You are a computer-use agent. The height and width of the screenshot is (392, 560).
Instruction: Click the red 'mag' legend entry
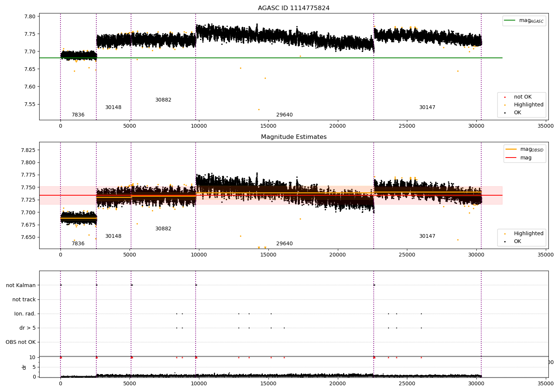click(519, 158)
